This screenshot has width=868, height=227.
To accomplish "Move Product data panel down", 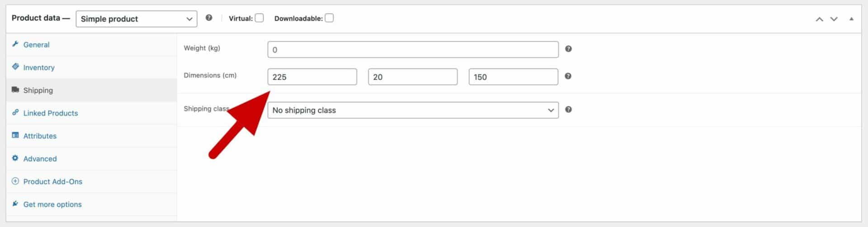I will coord(834,19).
